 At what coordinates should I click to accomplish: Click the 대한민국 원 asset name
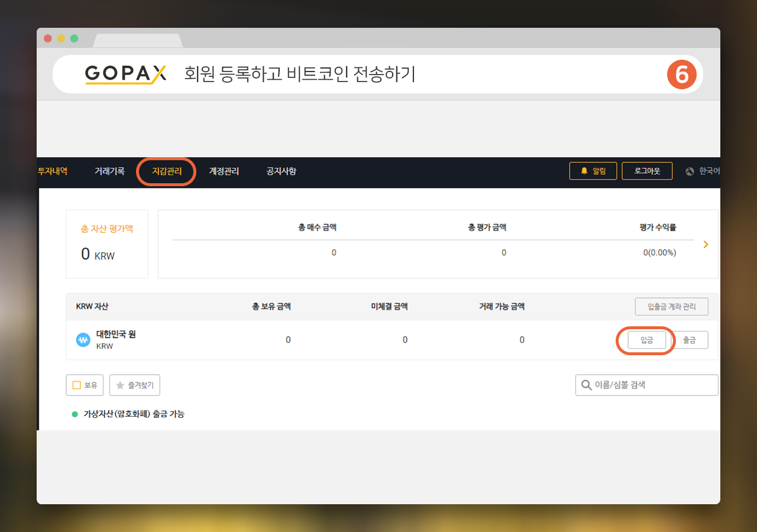pyautogui.click(x=116, y=334)
